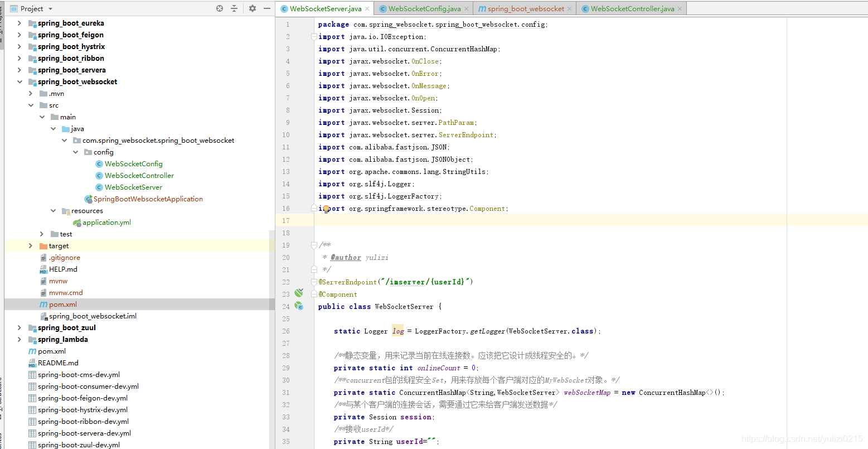
Task: Expand spring_boot_ribbon module
Action: (x=20, y=58)
